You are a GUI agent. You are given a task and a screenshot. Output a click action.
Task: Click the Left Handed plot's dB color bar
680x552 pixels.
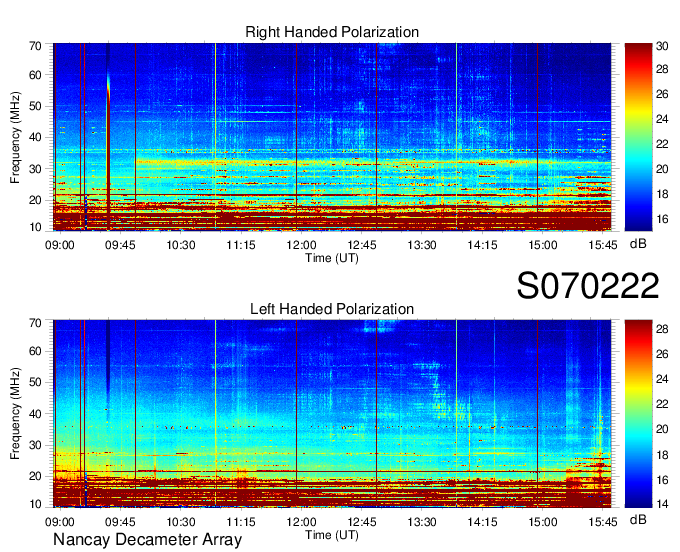pos(638,414)
